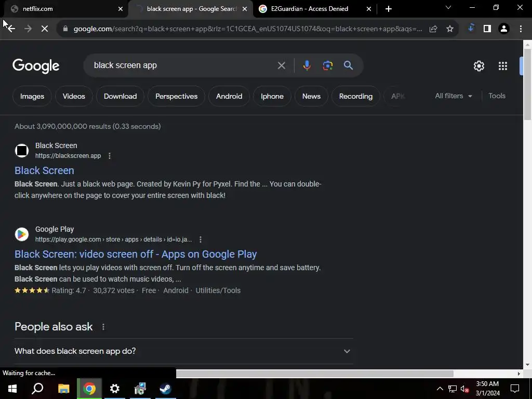This screenshot has width=532, height=399.
Task: Start voice search with the microphone
Action: pos(307,65)
